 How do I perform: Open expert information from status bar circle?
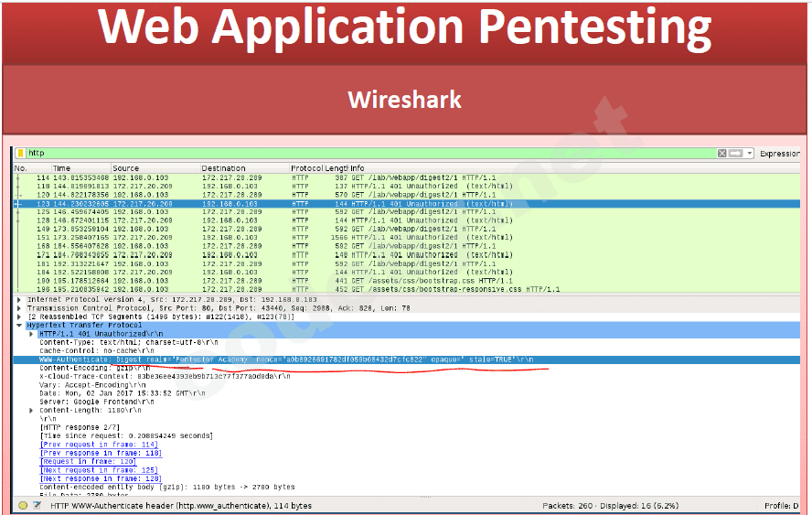point(23,505)
